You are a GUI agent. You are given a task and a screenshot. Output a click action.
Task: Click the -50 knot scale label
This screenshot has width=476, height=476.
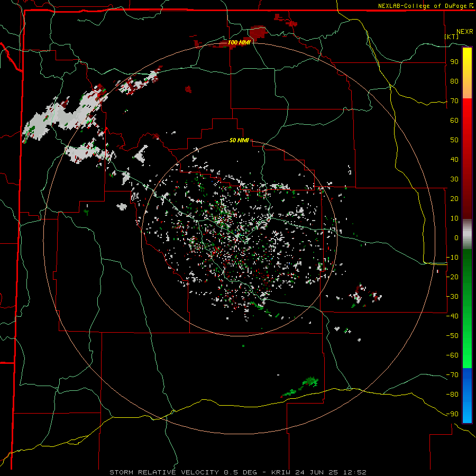pyautogui.click(x=452, y=336)
